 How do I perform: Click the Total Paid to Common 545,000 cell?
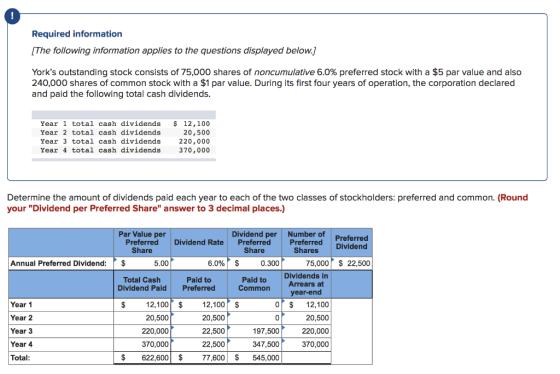point(254,358)
